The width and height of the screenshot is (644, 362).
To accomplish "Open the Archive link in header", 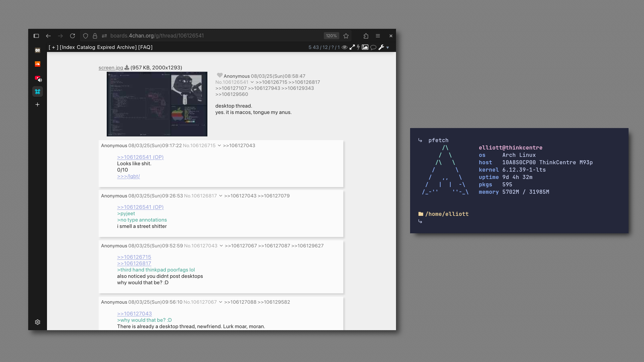I will [x=126, y=47].
